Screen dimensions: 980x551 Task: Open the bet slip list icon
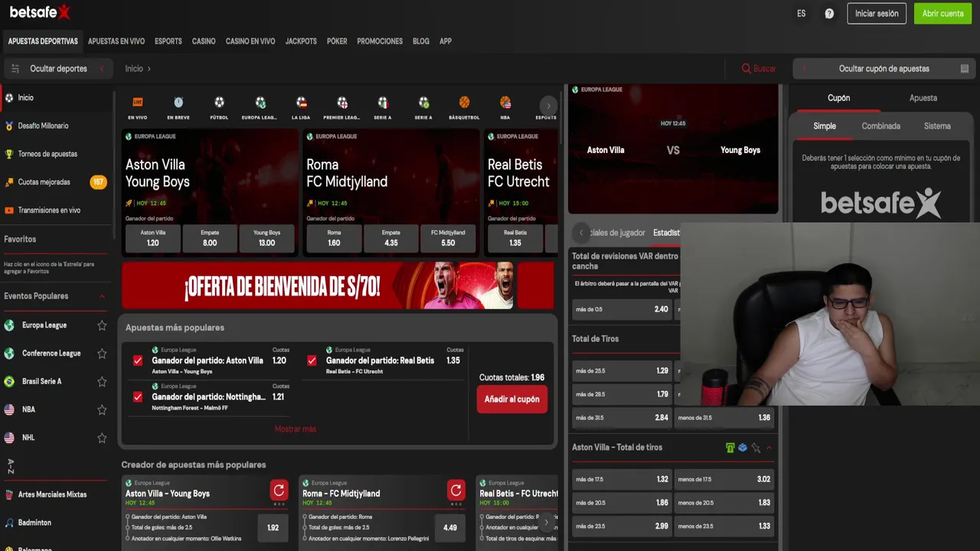[965, 69]
